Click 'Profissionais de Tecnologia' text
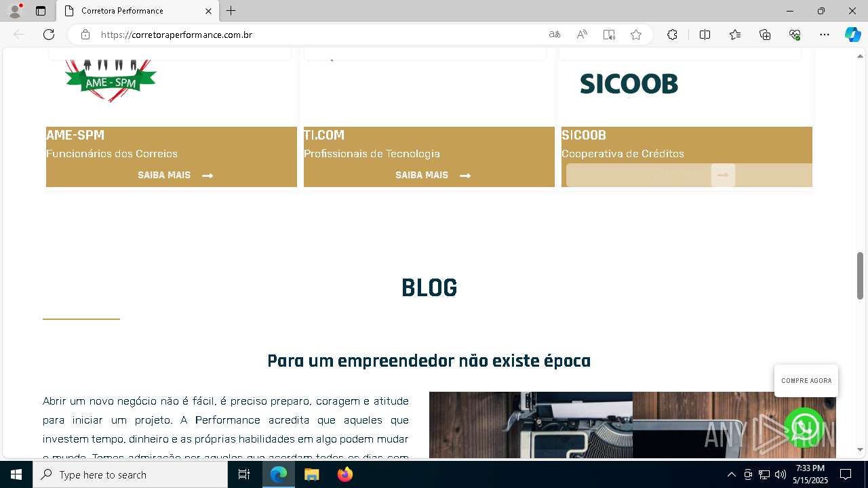Image resolution: width=868 pixels, height=488 pixels. coord(372,154)
